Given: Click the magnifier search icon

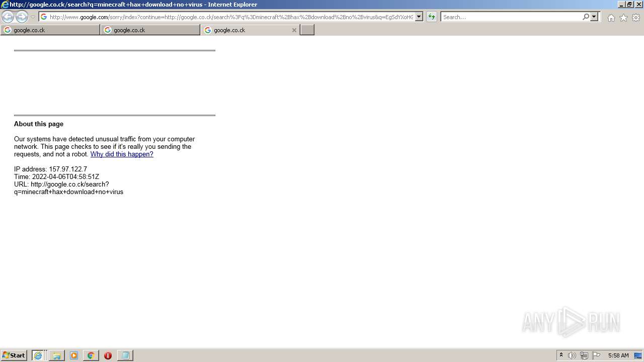Looking at the screenshot, I should point(586,17).
